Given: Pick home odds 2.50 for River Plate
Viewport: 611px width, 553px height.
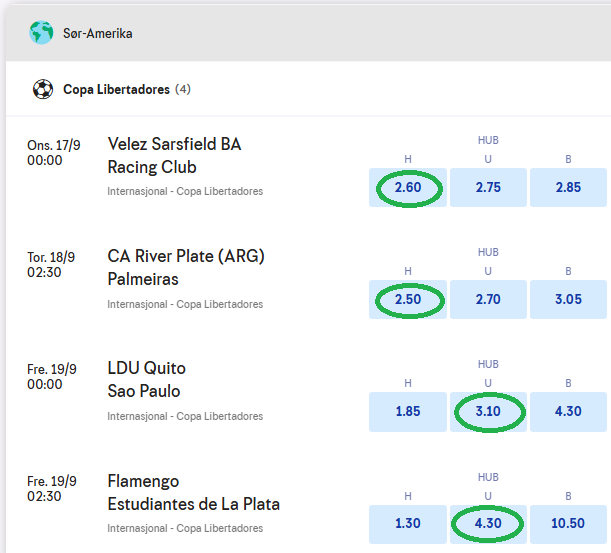Looking at the screenshot, I should pyautogui.click(x=408, y=299).
